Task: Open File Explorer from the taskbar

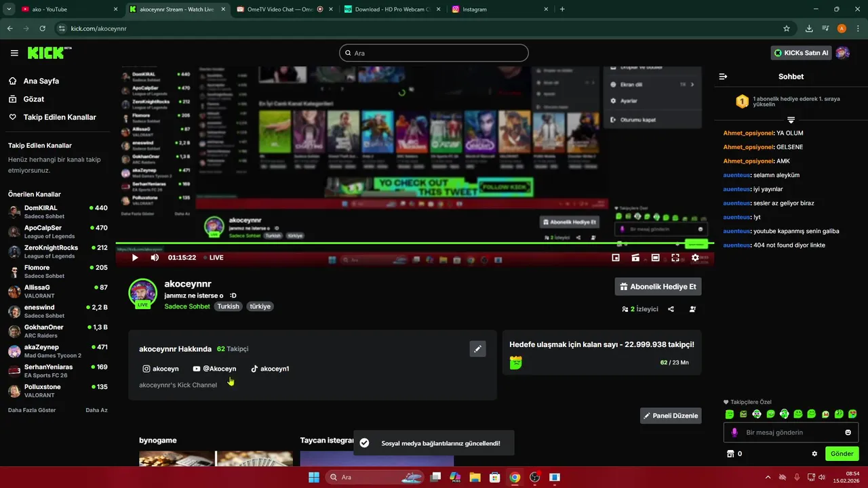Action: [475, 477]
